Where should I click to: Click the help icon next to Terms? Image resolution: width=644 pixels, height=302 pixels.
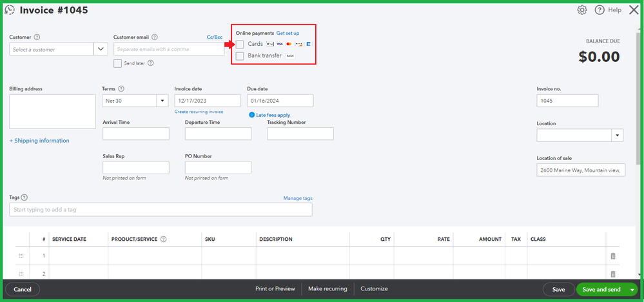click(x=121, y=89)
